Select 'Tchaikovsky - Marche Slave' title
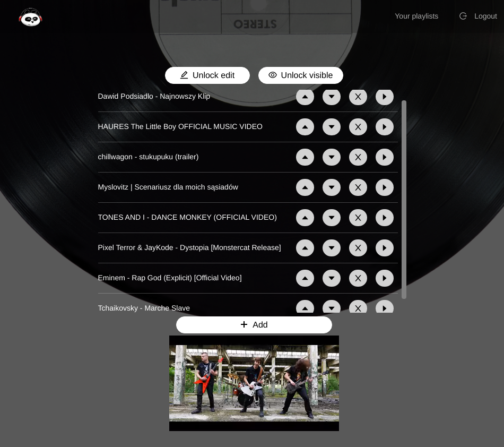504x447 pixels. [x=144, y=308]
